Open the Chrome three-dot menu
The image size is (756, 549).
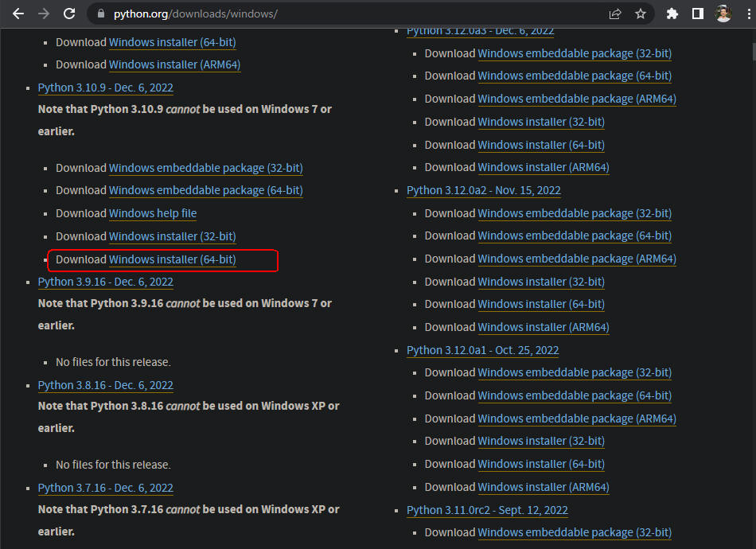click(749, 14)
